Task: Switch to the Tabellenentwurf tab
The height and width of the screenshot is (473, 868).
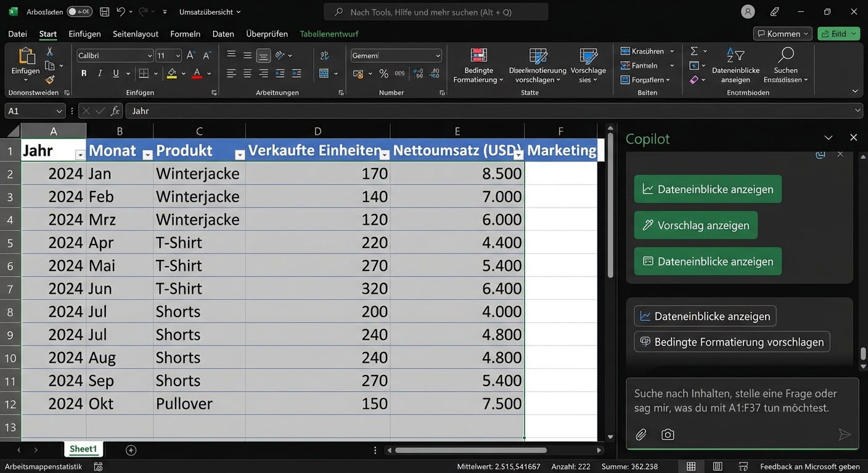Action: pos(329,34)
